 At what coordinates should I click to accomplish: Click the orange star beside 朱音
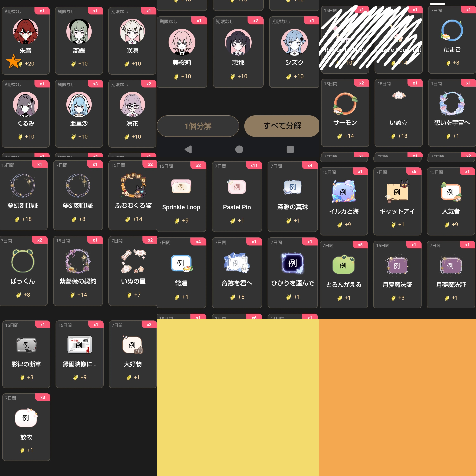tap(13, 62)
